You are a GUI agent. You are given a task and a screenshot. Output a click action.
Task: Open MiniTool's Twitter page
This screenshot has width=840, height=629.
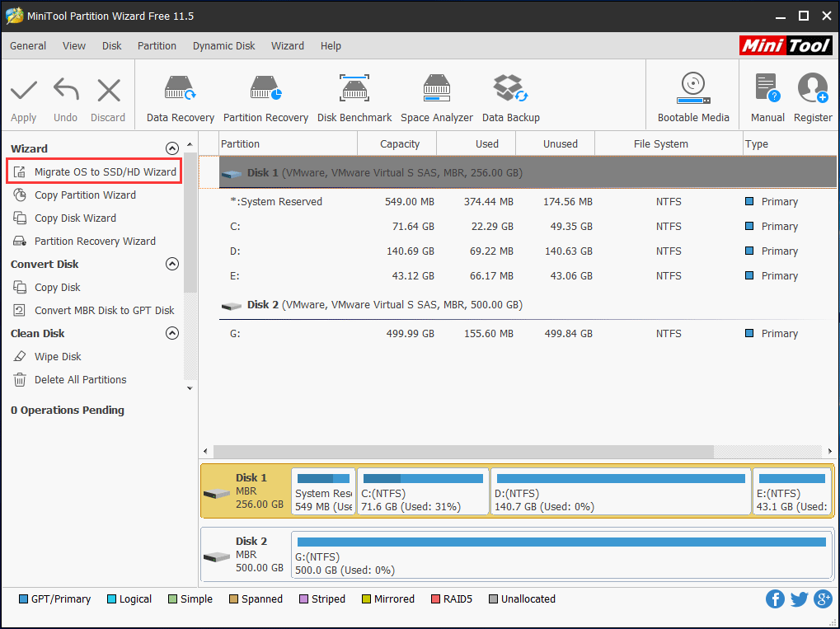click(799, 599)
